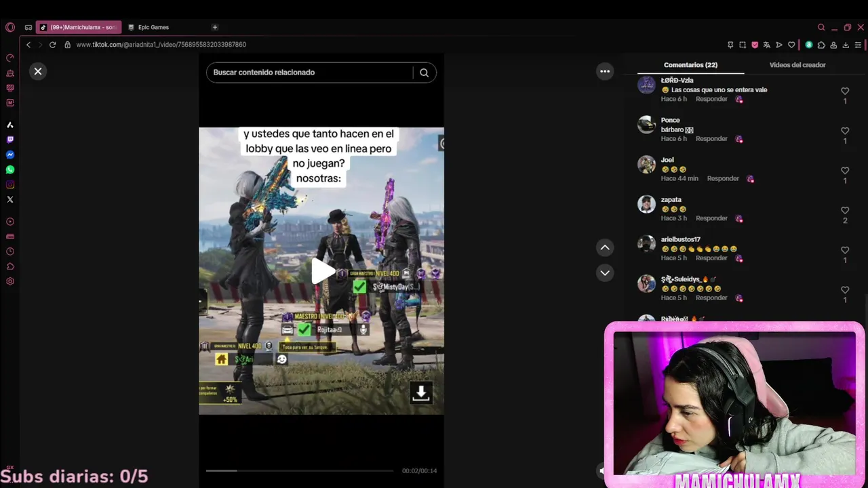
Task: Open Easy Setup sliders icon
Action: 858,45
